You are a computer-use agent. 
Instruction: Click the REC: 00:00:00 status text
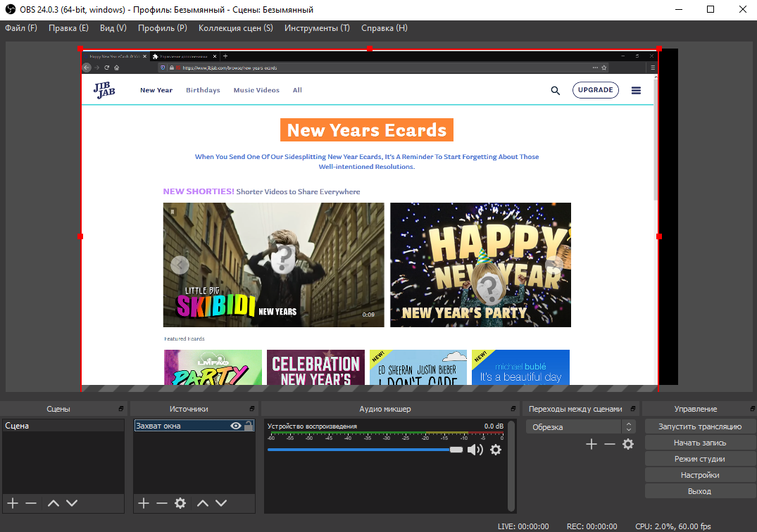[592, 526]
